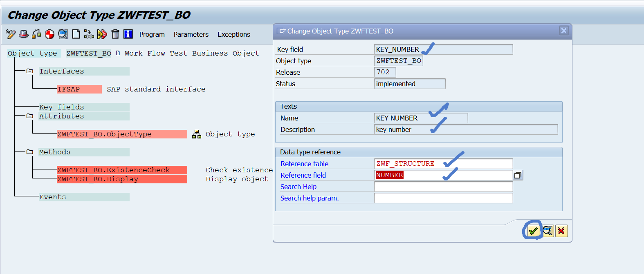Click the Reference field link label
Image resolution: width=644 pixels, height=274 pixels.
coord(303,175)
